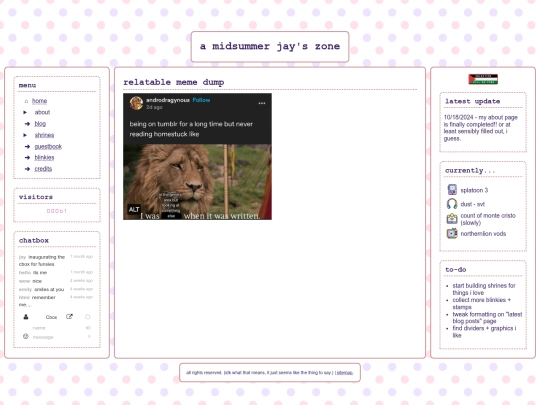Click the androdragynous avatar on the meme
This screenshot has width=540, height=405.
click(x=136, y=103)
